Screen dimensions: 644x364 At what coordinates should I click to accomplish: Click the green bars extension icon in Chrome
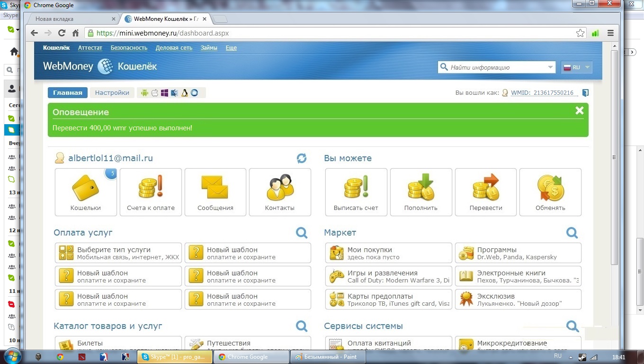click(595, 33)
